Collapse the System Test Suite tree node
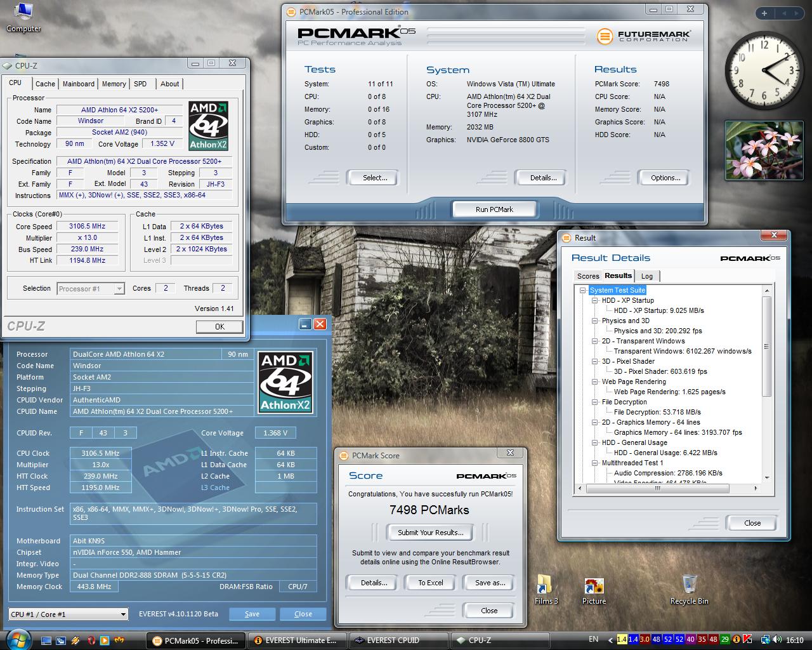This screenshot has height=650, width=812. [582, 290]
